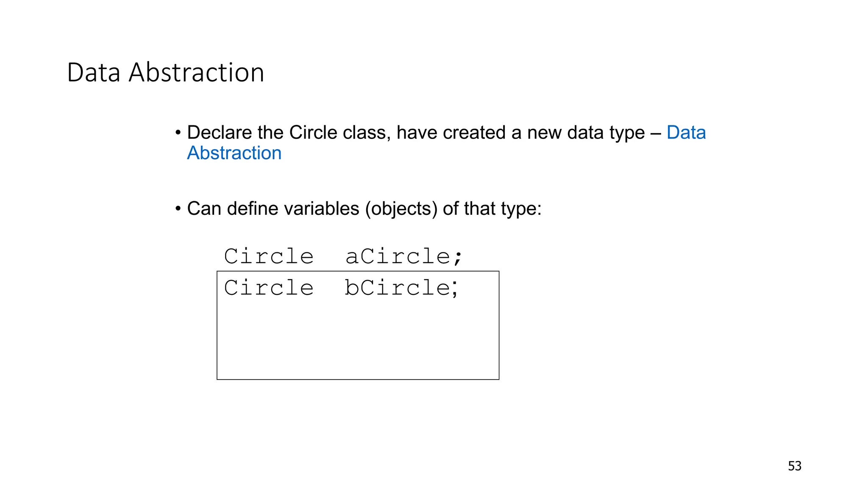868x488 pixels.
Task: Click the Data Abstraction slide title
Action: (166, 72)
